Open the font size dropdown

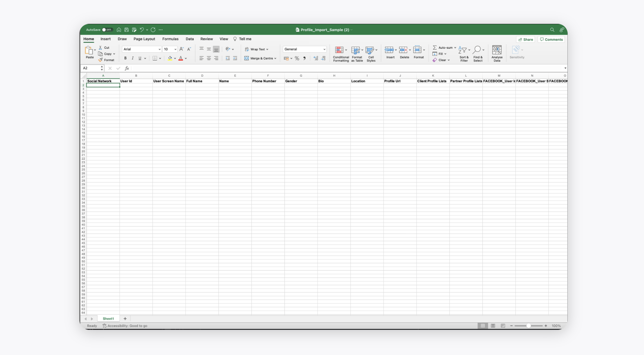tap(175, 49)
